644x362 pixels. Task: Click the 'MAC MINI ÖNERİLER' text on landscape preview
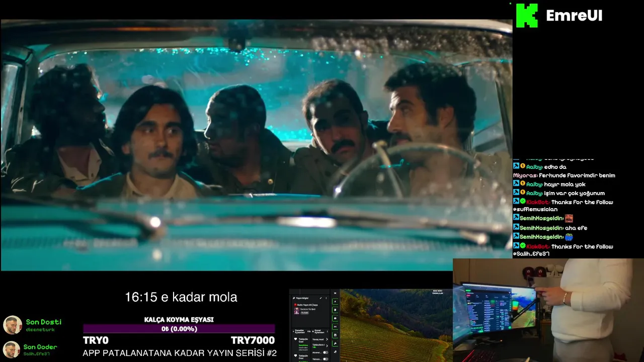point(438,292)
